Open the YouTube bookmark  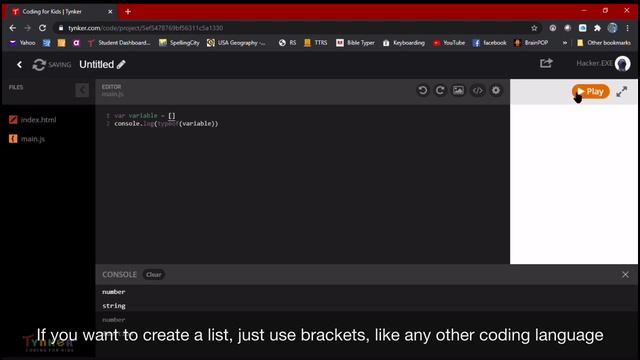coord(449,42)
